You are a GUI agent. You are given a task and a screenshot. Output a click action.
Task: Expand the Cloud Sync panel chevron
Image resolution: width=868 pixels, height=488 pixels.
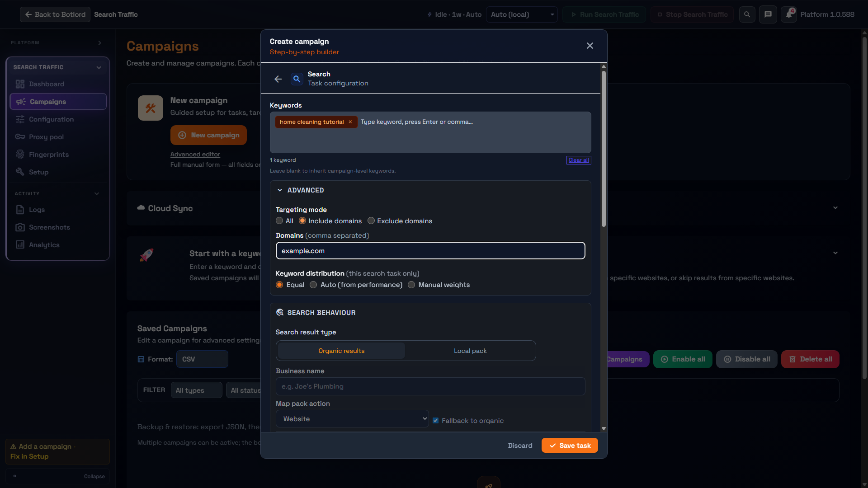835,208
